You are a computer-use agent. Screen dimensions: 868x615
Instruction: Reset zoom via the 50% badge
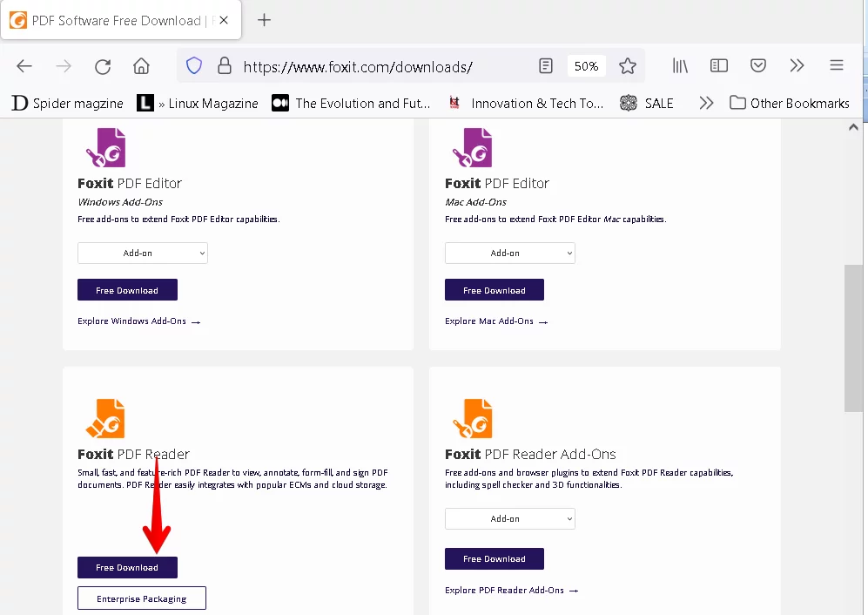coord(586,66)
